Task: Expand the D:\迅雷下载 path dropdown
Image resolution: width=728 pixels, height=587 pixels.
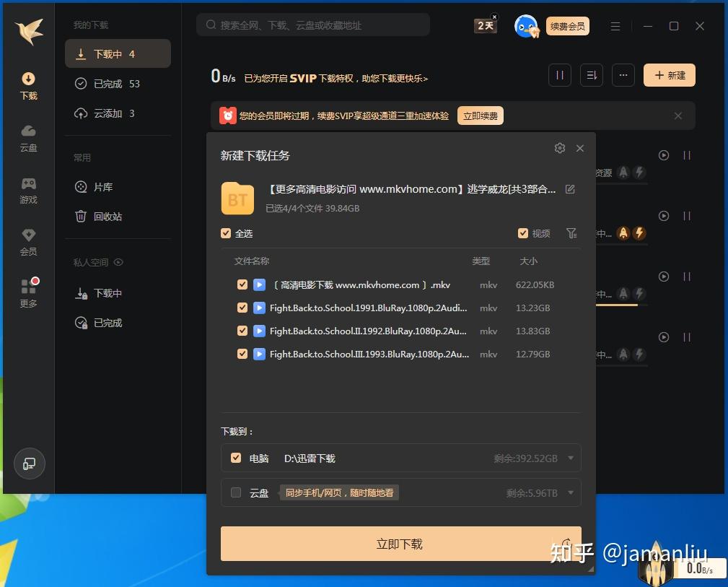Action: pyautogui.click(x=571, y=457)
